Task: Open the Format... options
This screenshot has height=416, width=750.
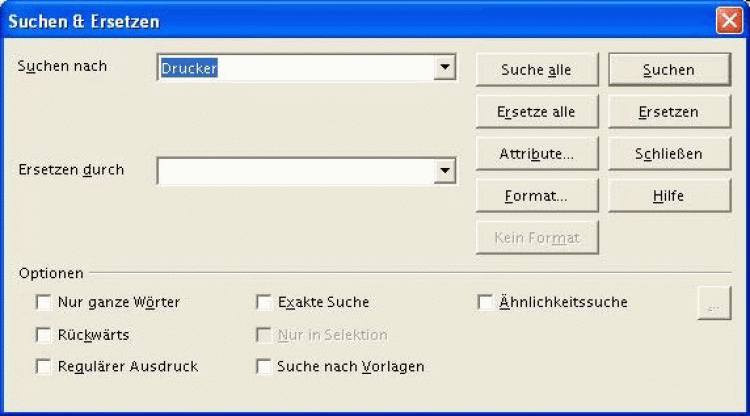Action: pos(536,196)
